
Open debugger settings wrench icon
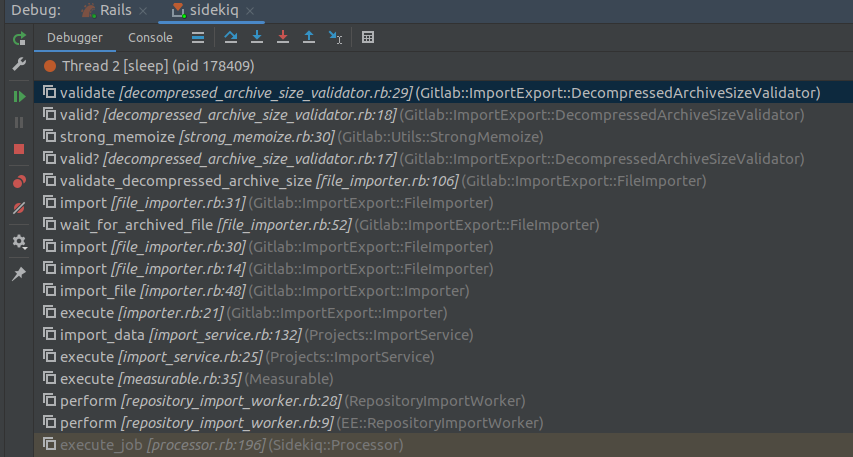pos(19,64)
